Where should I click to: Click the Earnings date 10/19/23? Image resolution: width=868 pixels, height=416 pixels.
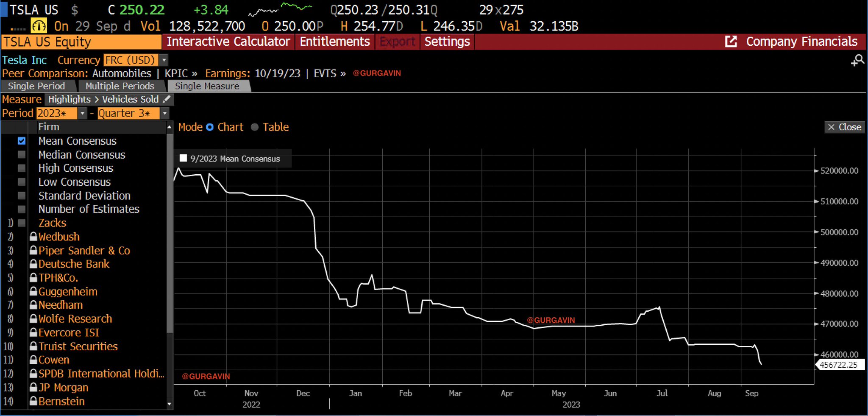point(278,73)
